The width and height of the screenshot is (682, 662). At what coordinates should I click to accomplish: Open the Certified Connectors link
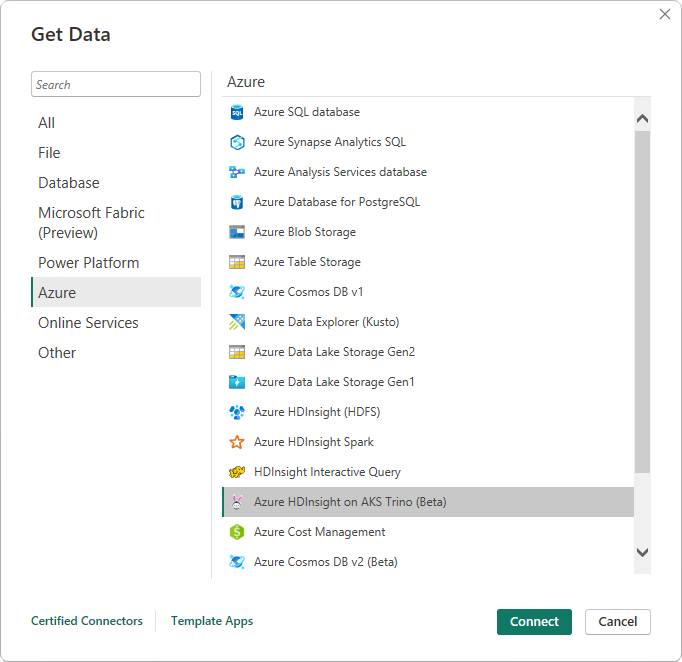point(87,621)
